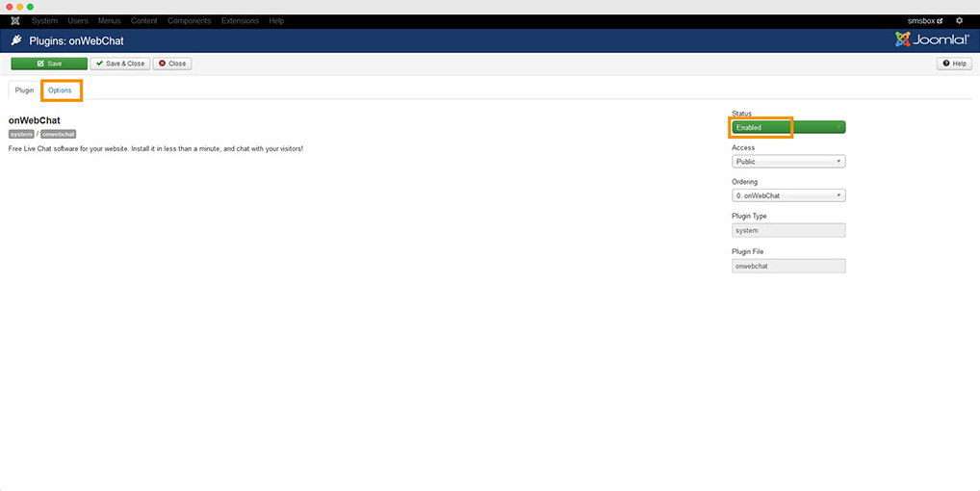This screenshot has height=491, width=980.
Task: Click the Joomla! logo in the header
Action: point(931,39)
